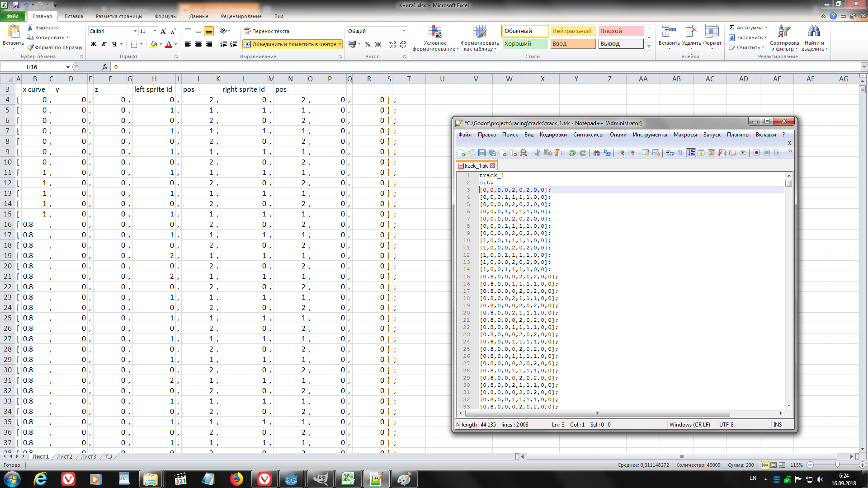This screenshot has height=488, width=868.
Task: Toggle Indent guide icon in Notepad++ toolbar
Action: click(x=691, y=153)
